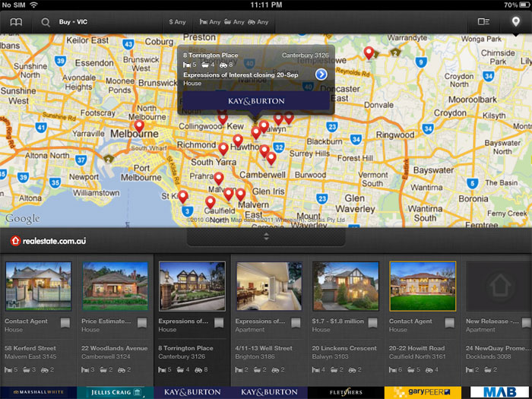
Task: Open 20 Linckens Crescent photo thumbnail
Action: (x=346, y=286)
